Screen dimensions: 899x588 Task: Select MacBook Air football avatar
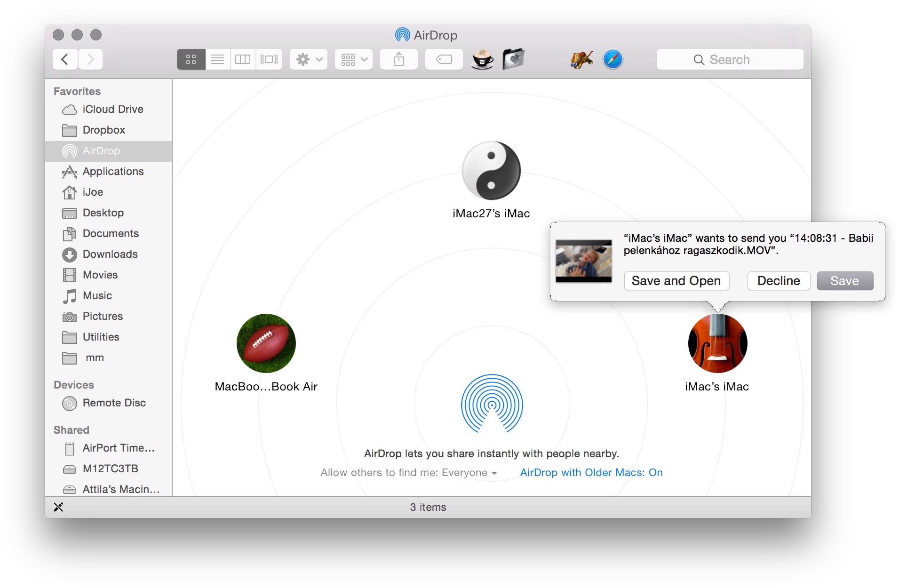266,343
